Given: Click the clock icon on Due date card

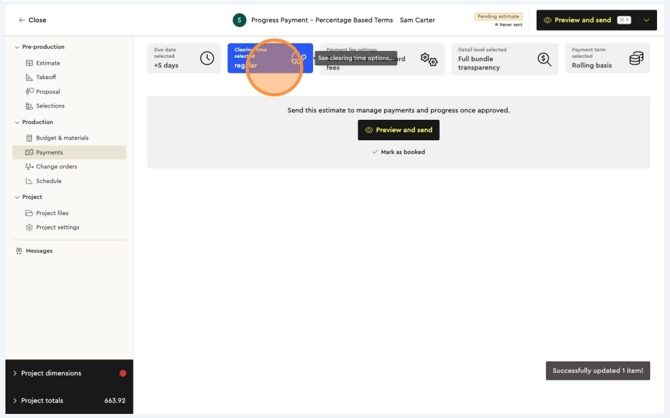Looking at the screenshot, I should (207, 59).
